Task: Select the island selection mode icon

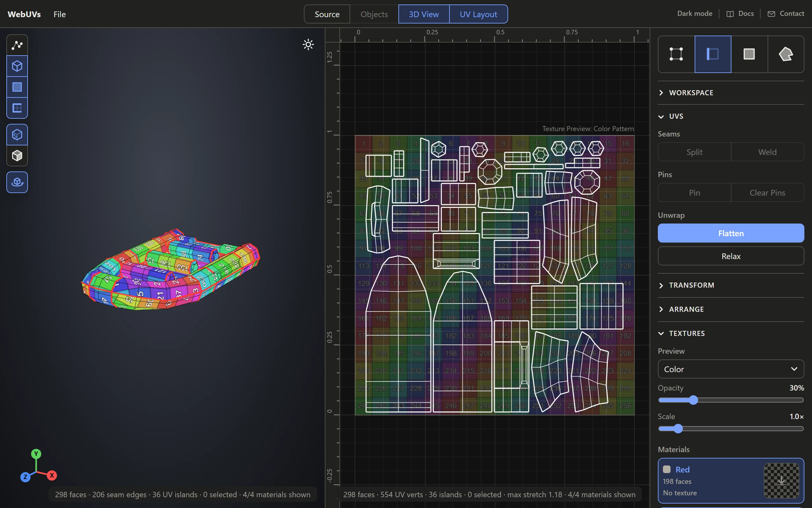Action: (x=786, y=54)
